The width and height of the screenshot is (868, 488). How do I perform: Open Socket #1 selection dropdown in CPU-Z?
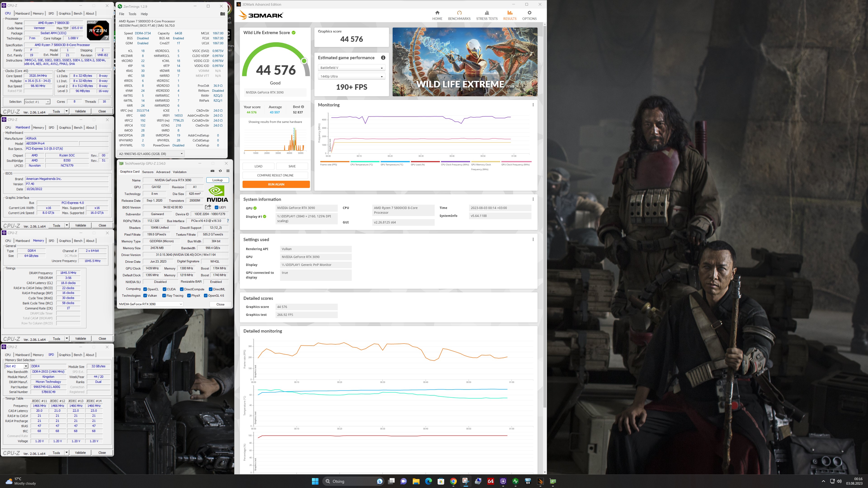click(x=37, y=102)
